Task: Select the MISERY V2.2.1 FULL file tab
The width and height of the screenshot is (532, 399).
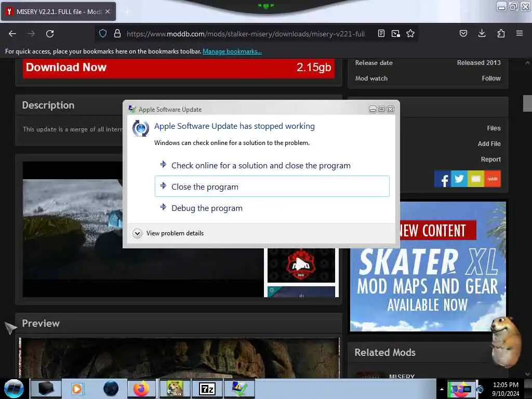Action: click(58, 11)
